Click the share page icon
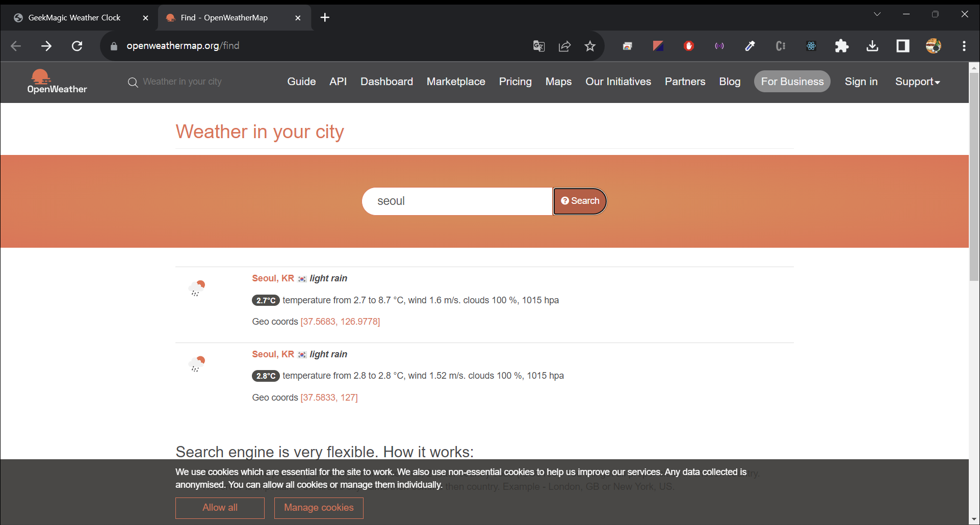980x525 pixels. pyautogui.click(x=564, y=46)
